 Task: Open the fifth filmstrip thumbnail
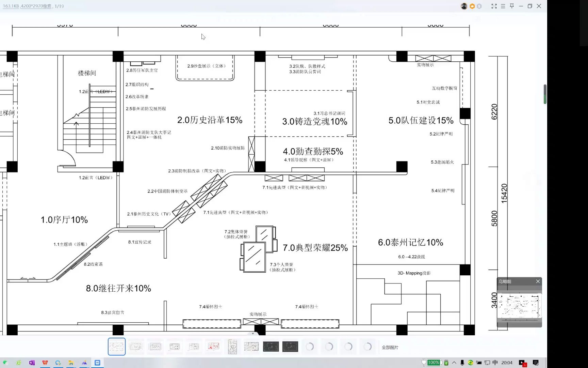click(x=194, y=347)
